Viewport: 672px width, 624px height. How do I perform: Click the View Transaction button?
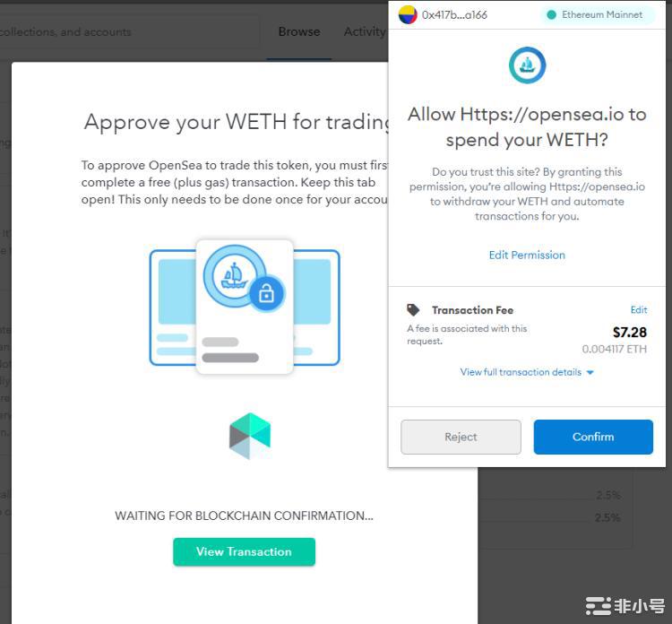point(244,551)
